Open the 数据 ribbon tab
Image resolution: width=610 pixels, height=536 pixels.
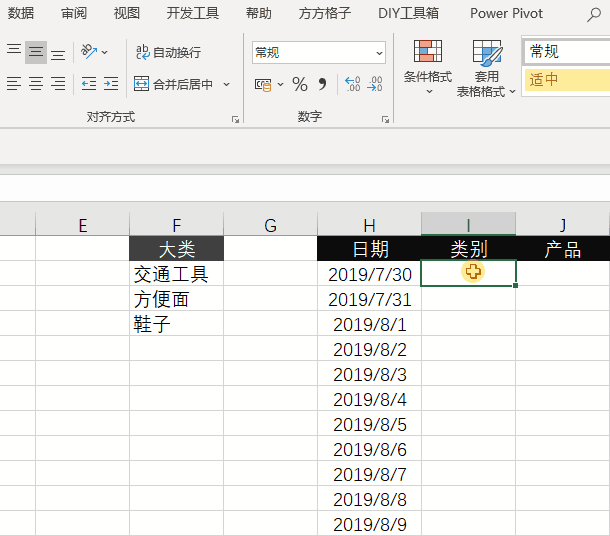pos(21,13)
